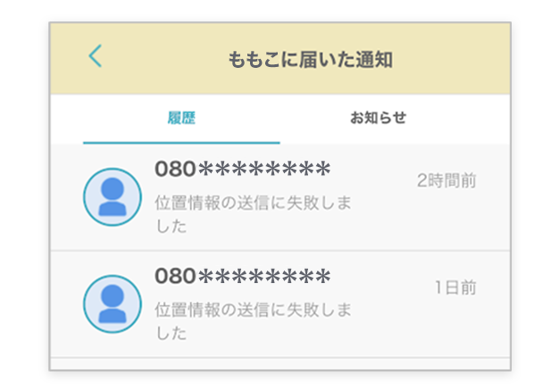
Task: Select the phone number in the 2時間前 notification
Action: (x=242, y=170)
